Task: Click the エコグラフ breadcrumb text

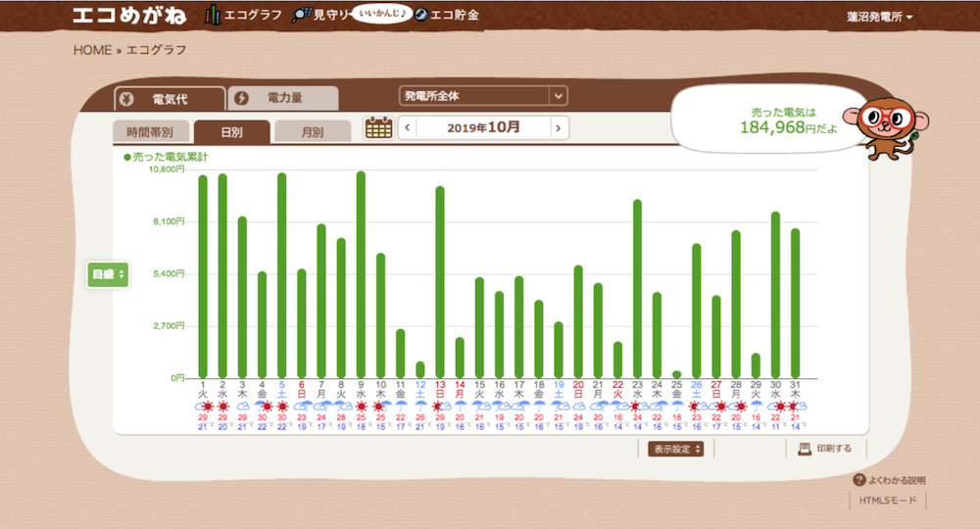Action: 156,50
